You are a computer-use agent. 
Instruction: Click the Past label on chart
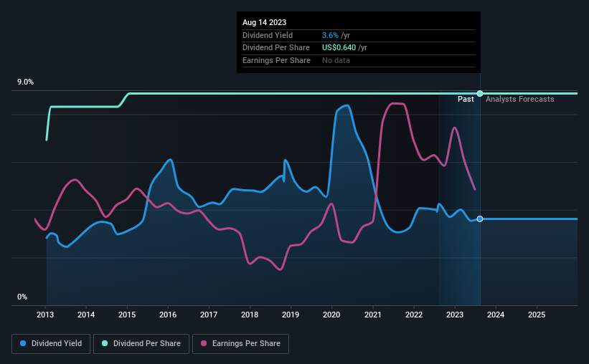click(x=466, y=99)
